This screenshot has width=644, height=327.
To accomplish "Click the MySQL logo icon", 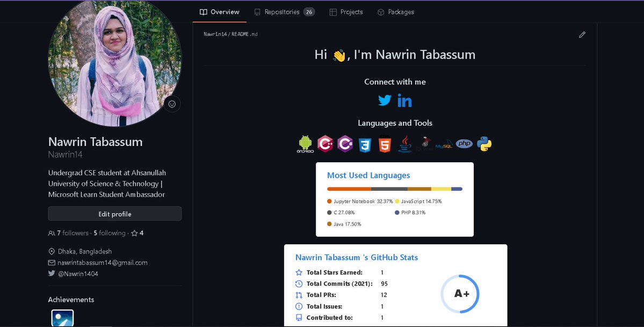I will point(444,145).
